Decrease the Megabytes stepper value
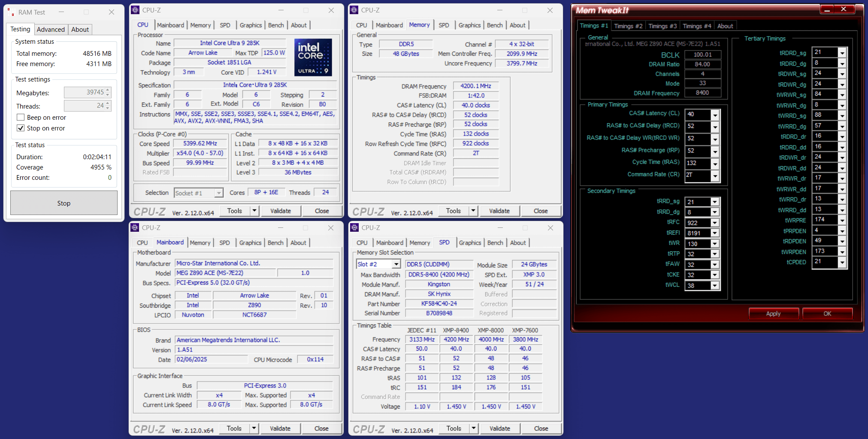The image size is (868, 439). pos(108,95)
